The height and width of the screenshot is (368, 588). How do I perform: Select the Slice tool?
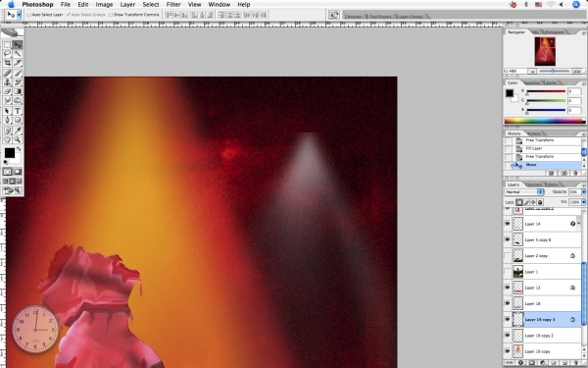[18, 63]
